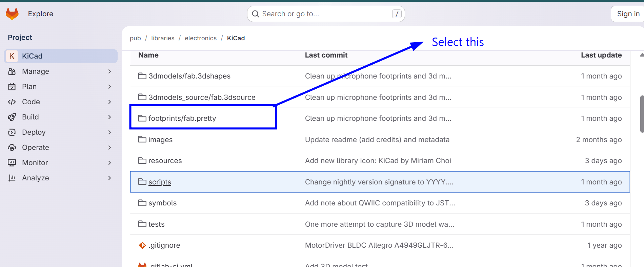Click the Monitor screen icon
Screen dimensions: 644x267
[x=12, y=163]
